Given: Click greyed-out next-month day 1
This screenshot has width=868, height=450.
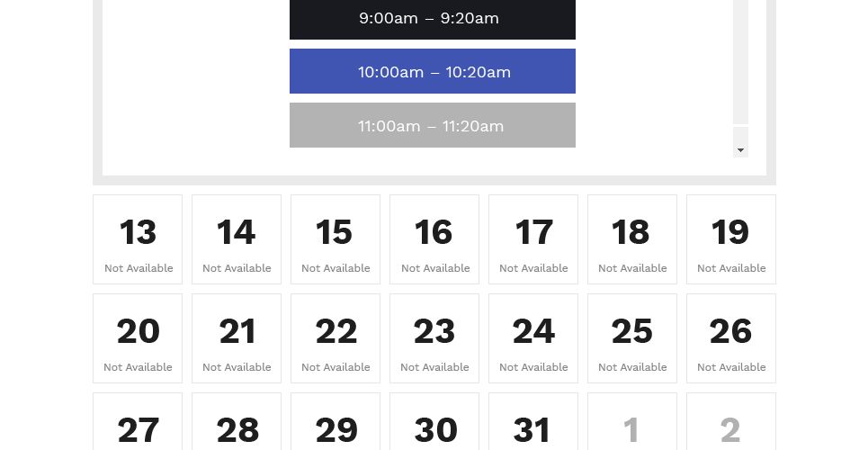Looking at the screenshot, I should 632,422.
